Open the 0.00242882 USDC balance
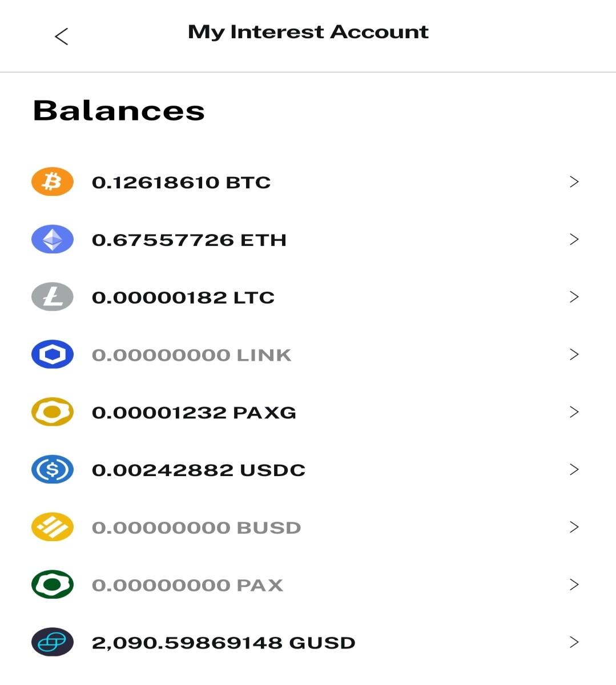The width and height of the screenshot is (616, 685). click(199, 470)
